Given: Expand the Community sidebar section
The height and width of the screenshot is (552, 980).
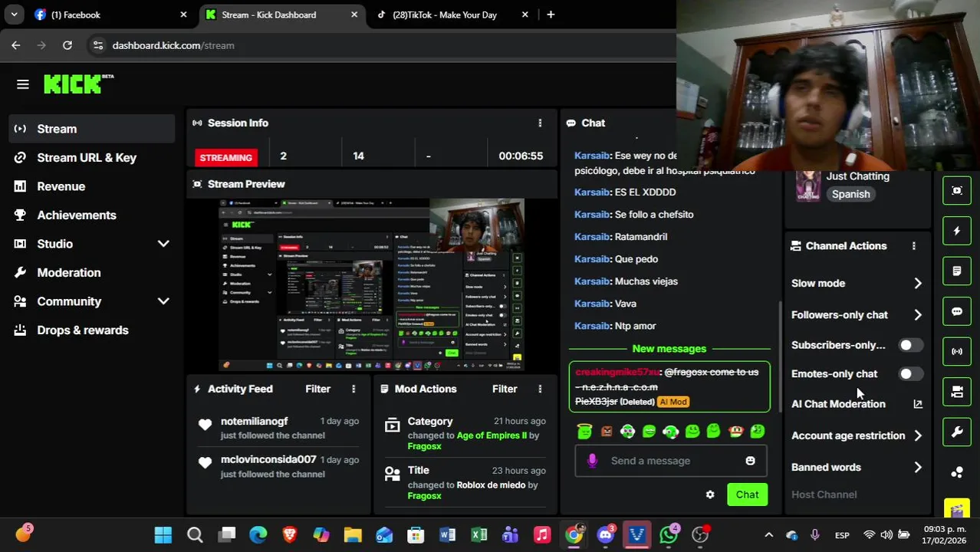Looking at the screenshot, I should point(163,301).
